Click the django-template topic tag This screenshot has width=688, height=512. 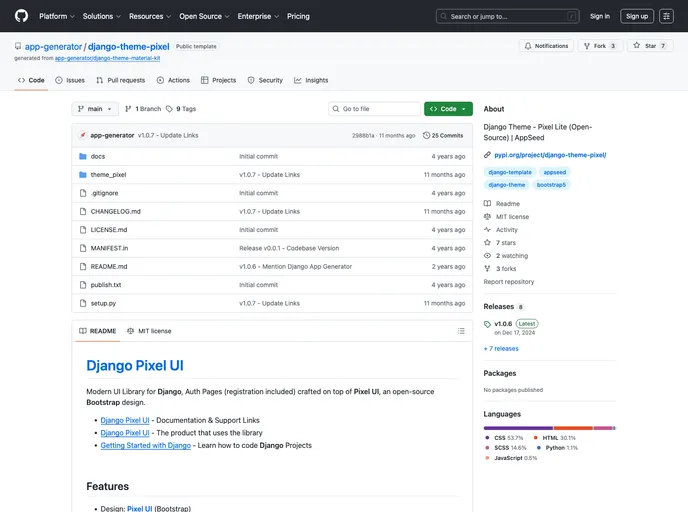pos(510,172)
